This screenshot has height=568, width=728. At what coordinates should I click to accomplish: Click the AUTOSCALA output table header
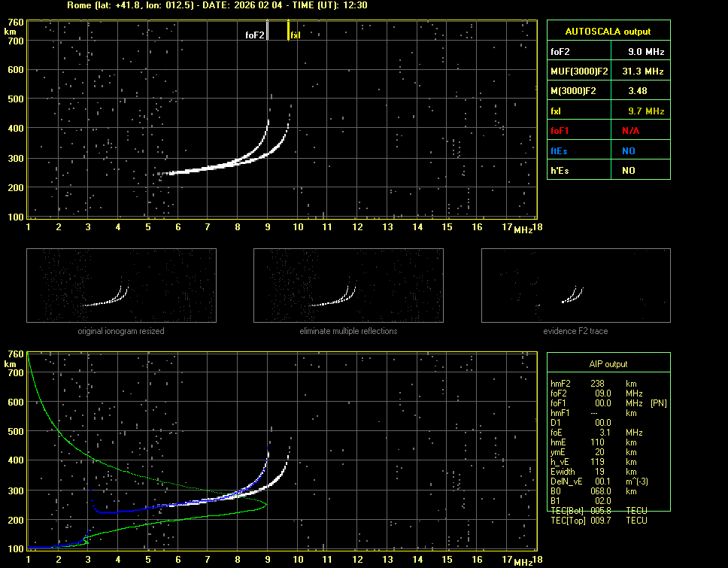coord(608,32)
